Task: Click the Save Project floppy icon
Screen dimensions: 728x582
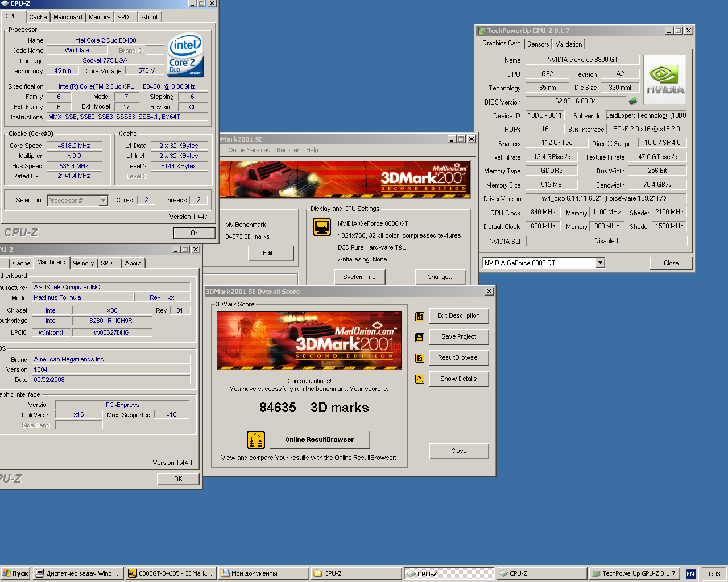Action: [x=420, y=338]
